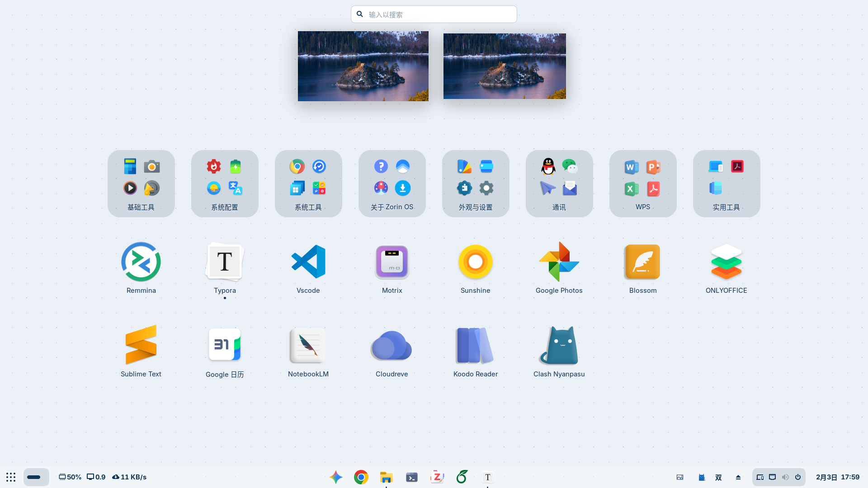Launch Clash Nyanpasu cat icon
Image resolution: width=868 pixels, height=488 pixels.
[x=559, y=346]
